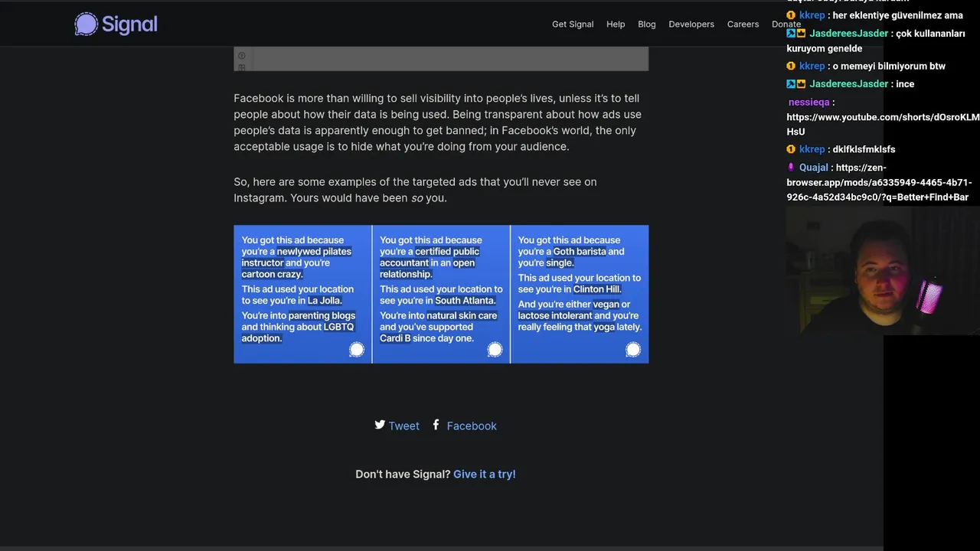Open the Careers page
980x551 pixels.
(743, 24)
